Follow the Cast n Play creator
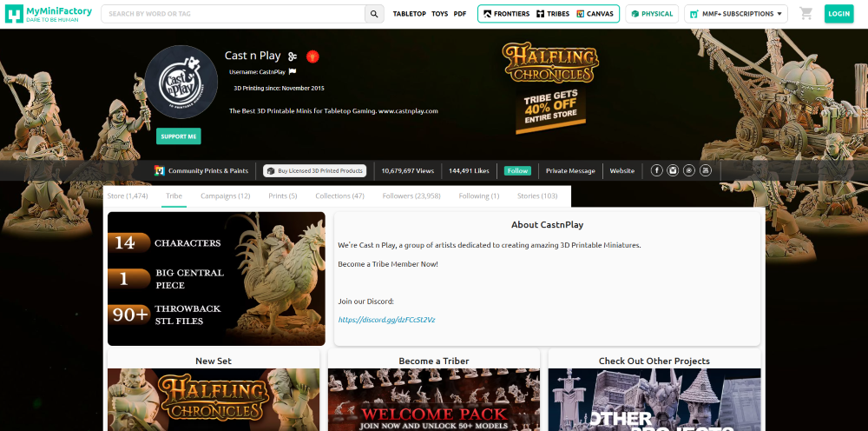 pyautogui.click(x=517, y=170)
